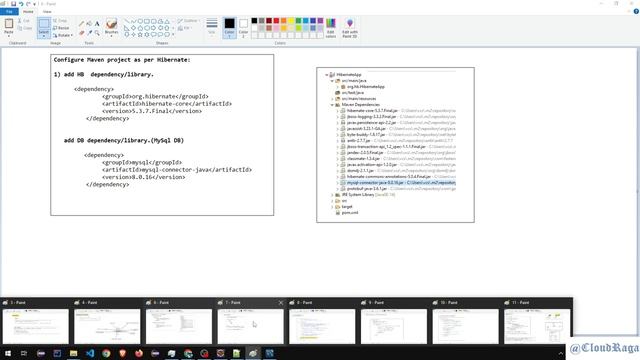This screenshot has width=640, height=360.
Task: Open Firefox from taskbar
Action: [x=139, y=353]
